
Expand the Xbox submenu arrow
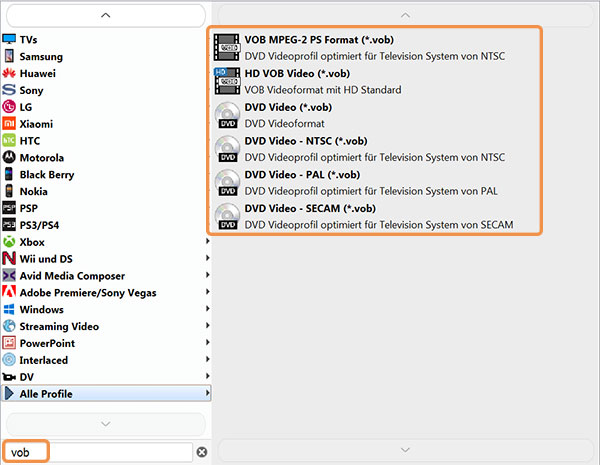coord(207,241)
